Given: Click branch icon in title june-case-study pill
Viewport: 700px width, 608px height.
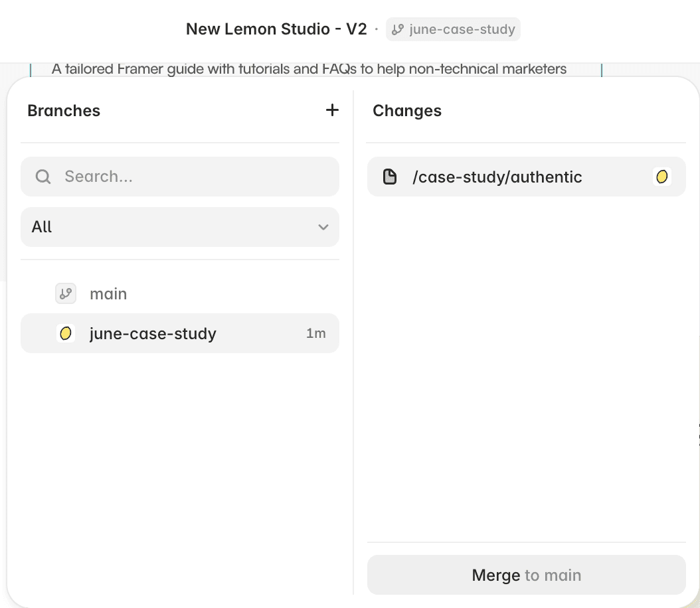Looking at the screenshot, I should pyautogui.click(x=397, y=29).
